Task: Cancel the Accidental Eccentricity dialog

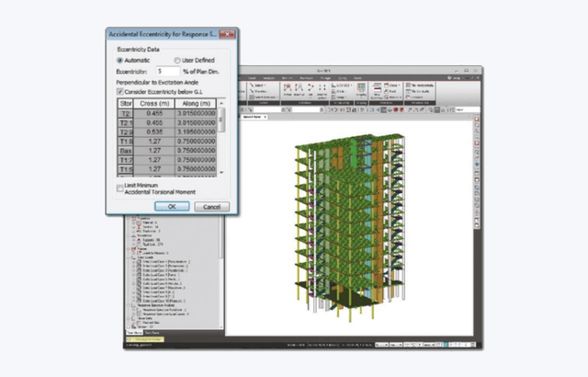Action: (210, 207)
